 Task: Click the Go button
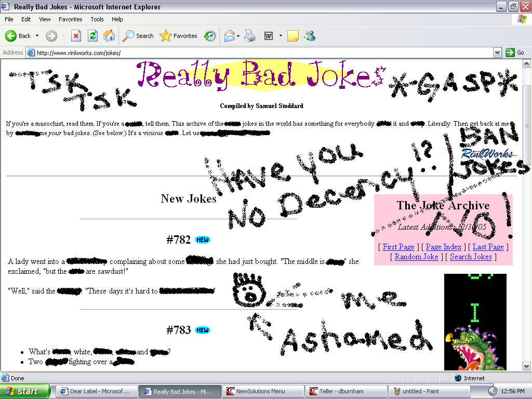pyautogui.click(x=515, y=52)
